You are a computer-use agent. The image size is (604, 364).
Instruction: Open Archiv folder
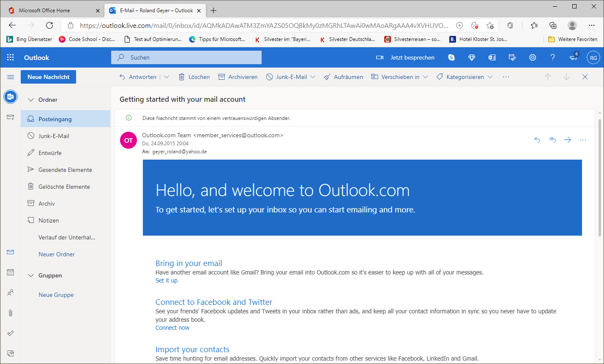point(66,204)
